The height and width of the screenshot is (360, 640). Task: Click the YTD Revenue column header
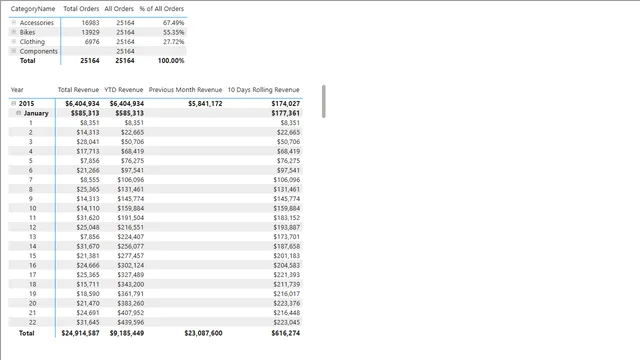124,90
